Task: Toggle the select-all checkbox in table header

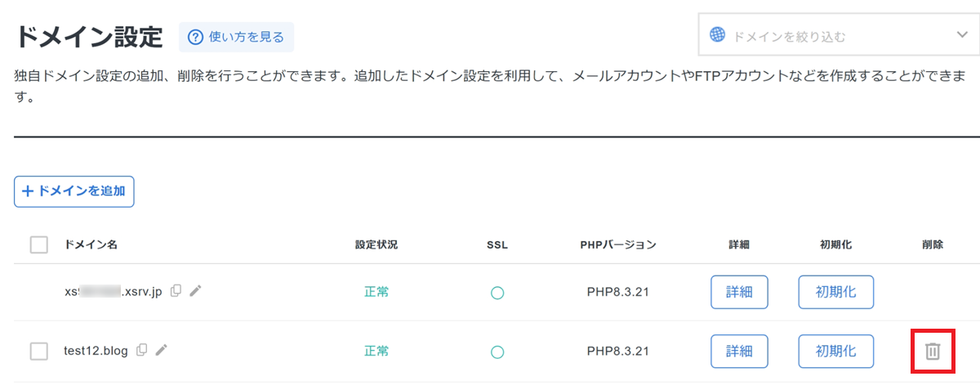Action: (38, 244)
